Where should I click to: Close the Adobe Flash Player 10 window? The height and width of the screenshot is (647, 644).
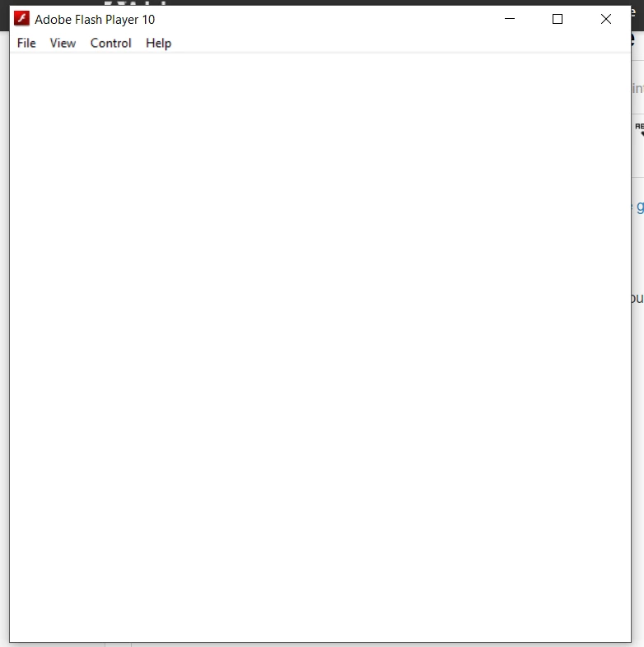click(x=606, y=19)
